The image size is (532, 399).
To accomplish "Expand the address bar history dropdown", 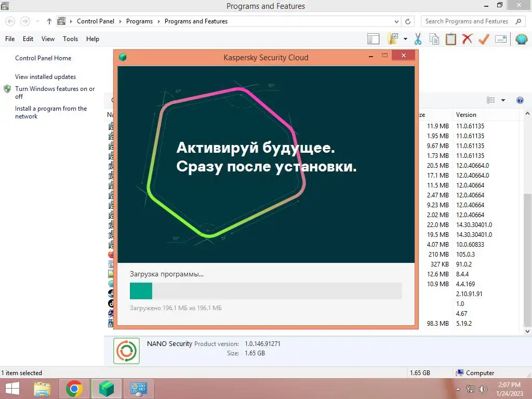I will (x=396, y=21).
